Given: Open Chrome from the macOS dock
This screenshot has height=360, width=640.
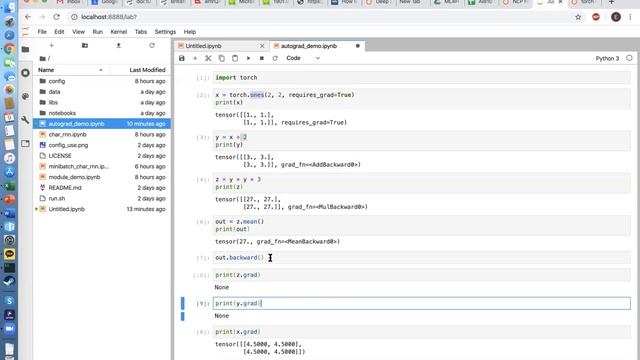Looking at the screenshot, I should tap(9, 49).
